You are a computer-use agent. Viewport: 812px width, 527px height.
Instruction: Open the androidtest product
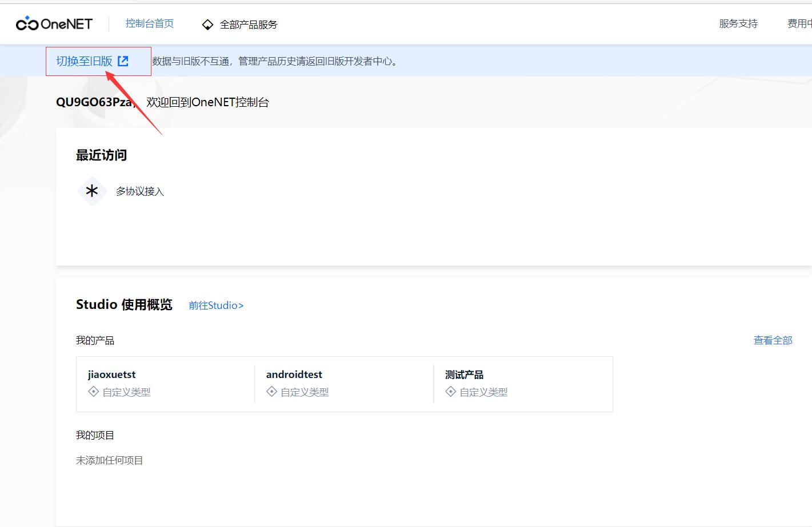(x=294, y=375)
